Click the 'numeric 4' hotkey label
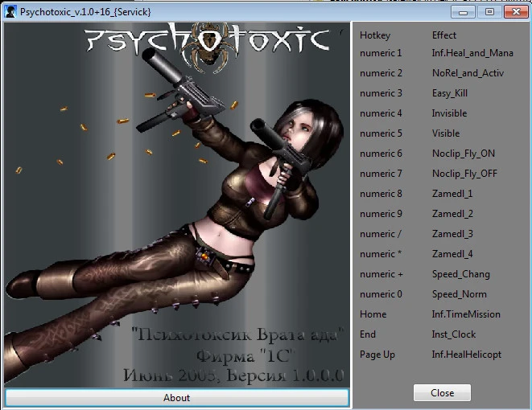This screenshot has width=532, height=410. pyautogui.click(x=381, y=113)
